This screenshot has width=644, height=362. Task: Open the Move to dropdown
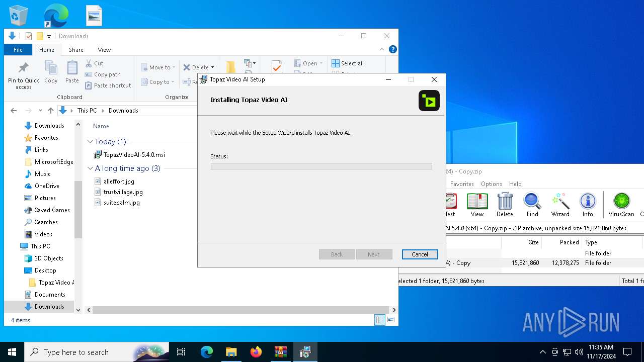[x=158, y=67]
